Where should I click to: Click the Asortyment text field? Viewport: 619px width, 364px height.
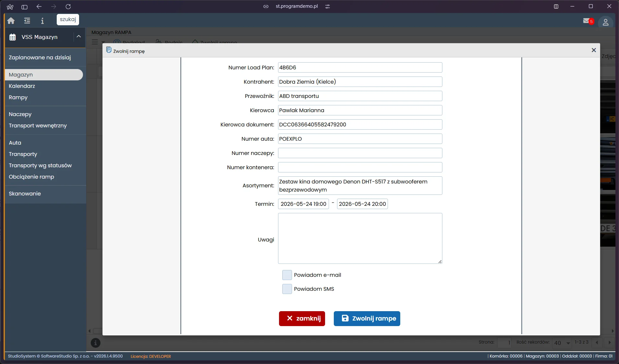pyautogui.click(x=360, y=185)
